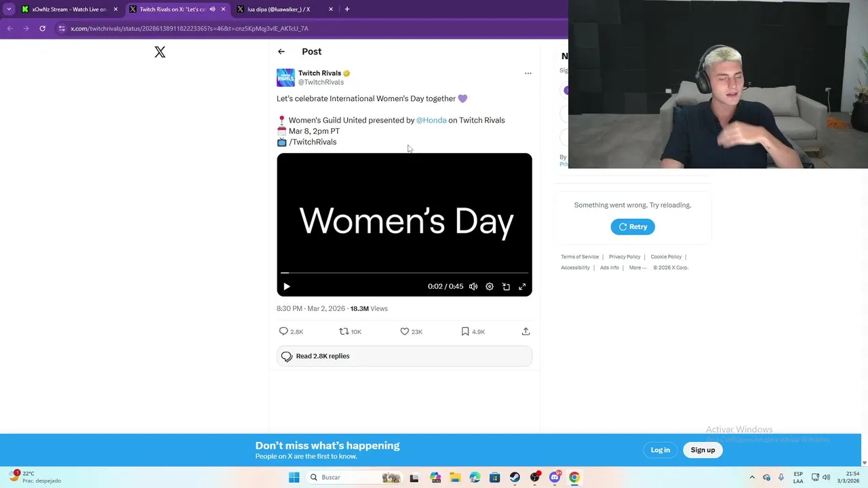Open File Explorer from taskbar
This screenshot has height=488, width=868.
pyautogui.click(x=454, y=477)
